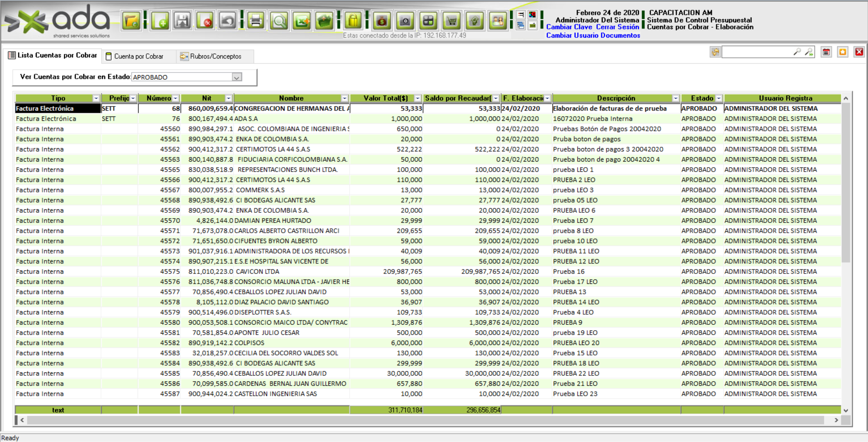Open the Nombre column filter dropdown
The height and width of the screenshot is (442, 868).
pos(345,98)
